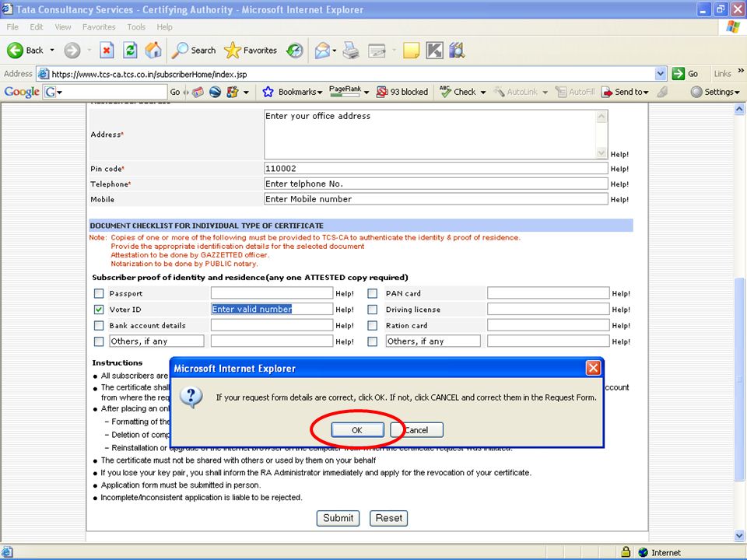This screenshot has width=747, height=560.
Task: Click the spell Check button
Action: click(458, 92)
